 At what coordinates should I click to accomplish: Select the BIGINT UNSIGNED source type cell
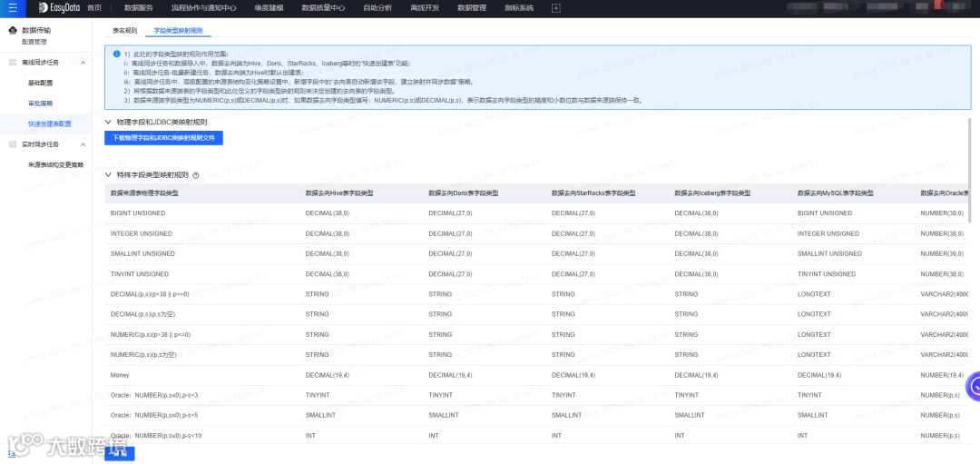coord(138,213)
